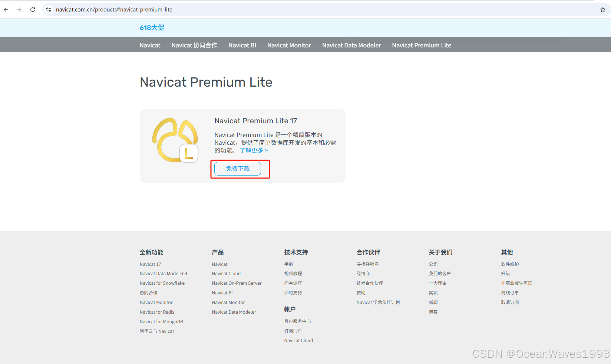Open the Navicat 学术伙伴计划 link
This screenshot has width=611, height=364.
tap(378, 303)
